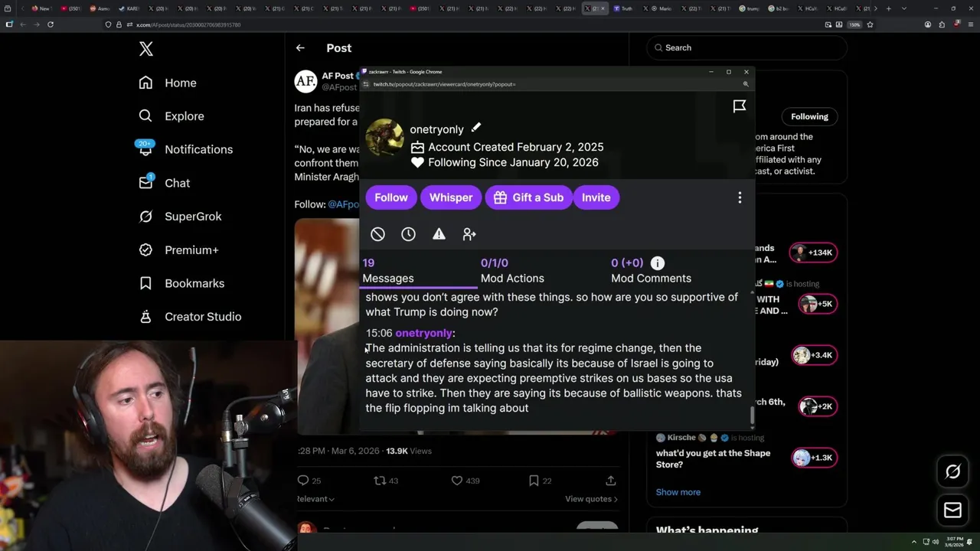Click the +2K listeners space badge
This screenshot has height=551, width=980.
[818, 406]
